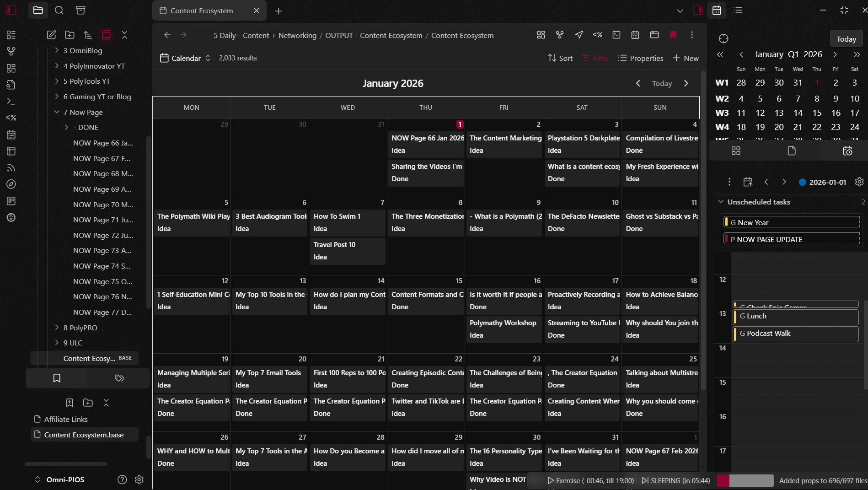
Task: Expand the 8 PolyPRO folder
Action: point(57,328)
